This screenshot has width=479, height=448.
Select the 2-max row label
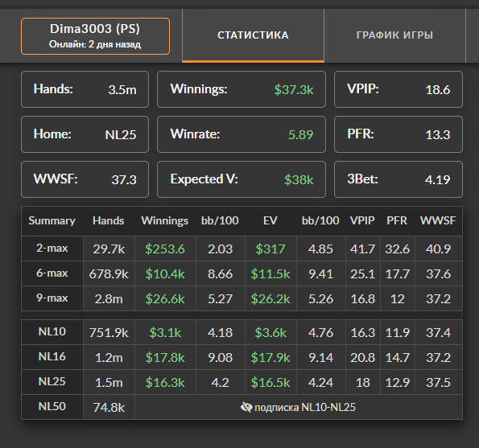click(x=52, y=249)
